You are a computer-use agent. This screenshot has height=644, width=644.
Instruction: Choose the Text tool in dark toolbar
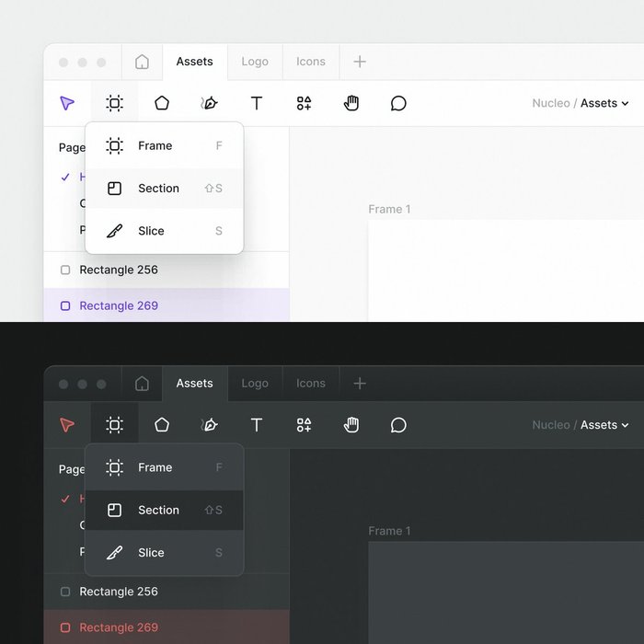coord(257,425)
